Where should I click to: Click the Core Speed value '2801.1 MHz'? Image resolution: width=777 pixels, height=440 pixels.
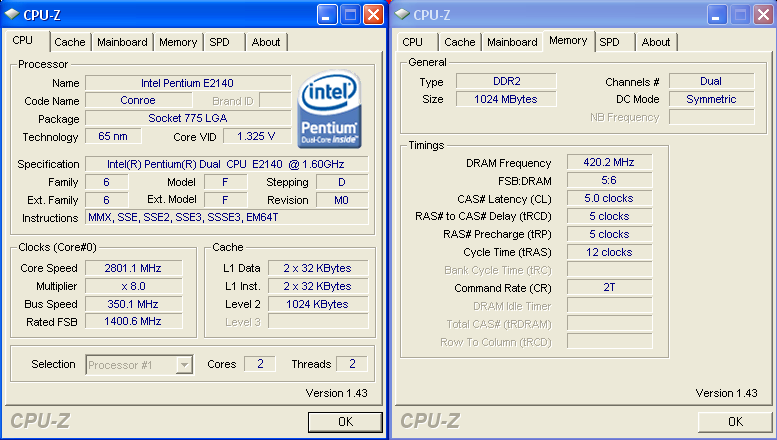[x=133, y=268]
